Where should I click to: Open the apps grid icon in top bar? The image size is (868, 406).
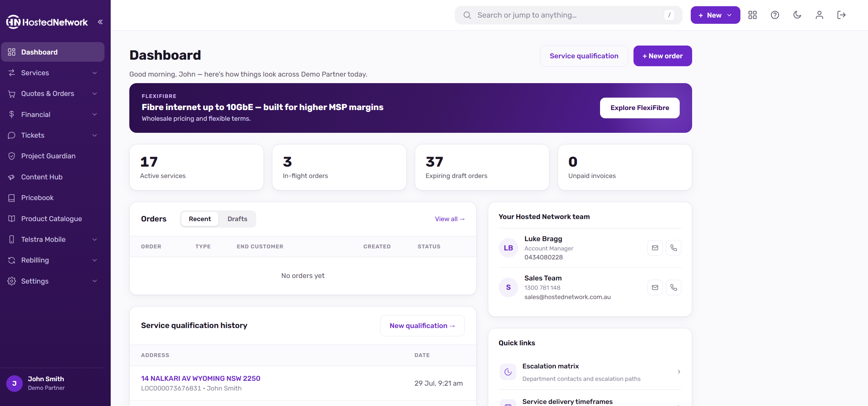coord(752,15)
